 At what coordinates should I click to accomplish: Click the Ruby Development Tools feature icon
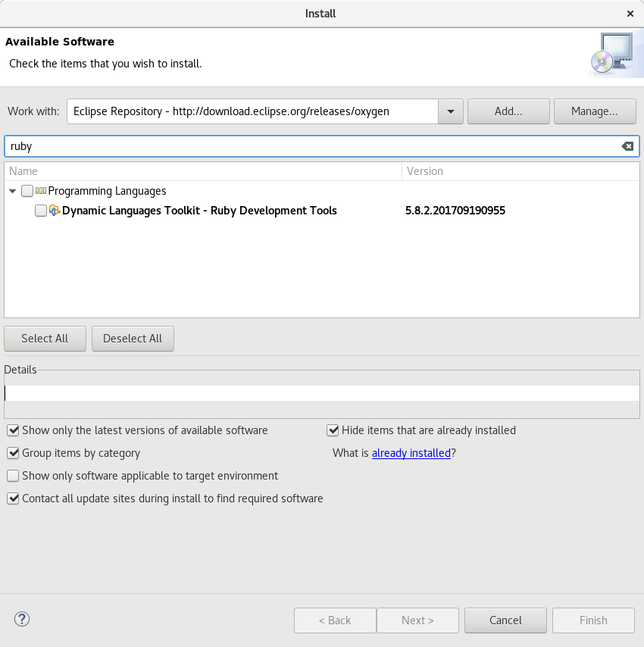pos(55,211)
